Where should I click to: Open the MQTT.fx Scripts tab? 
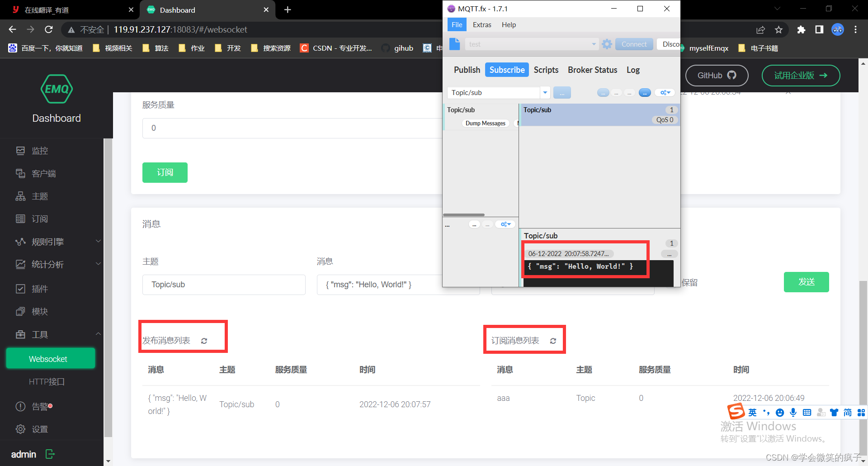pos(546,70)
